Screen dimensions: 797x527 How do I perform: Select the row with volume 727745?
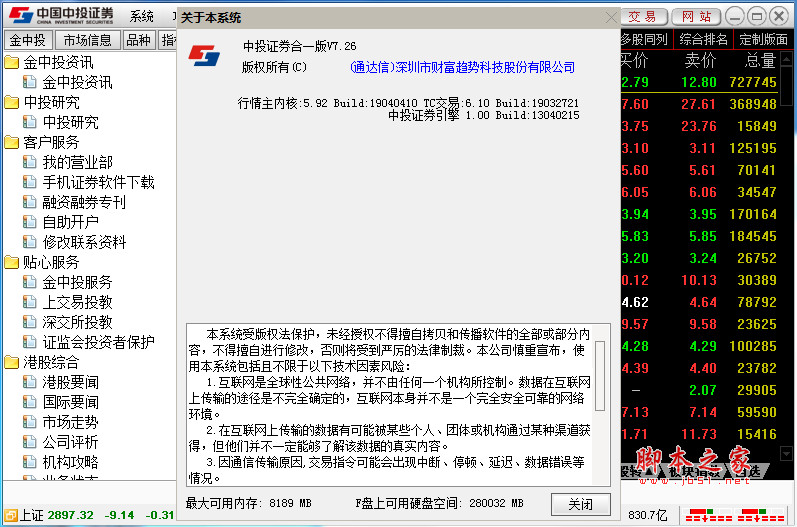(x=699, y=82)
